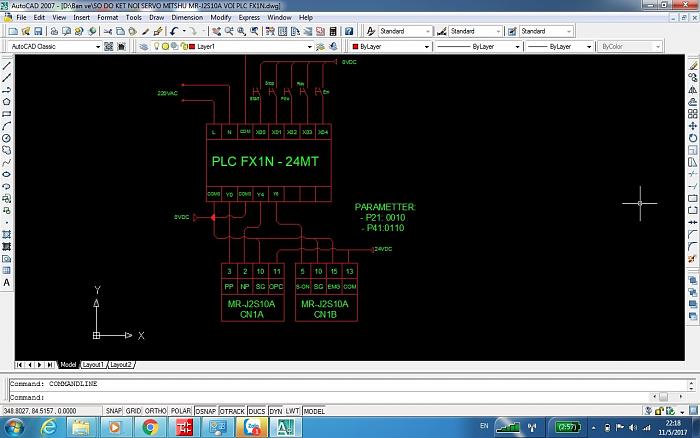Select the Array modify tool

coord(692,114)
